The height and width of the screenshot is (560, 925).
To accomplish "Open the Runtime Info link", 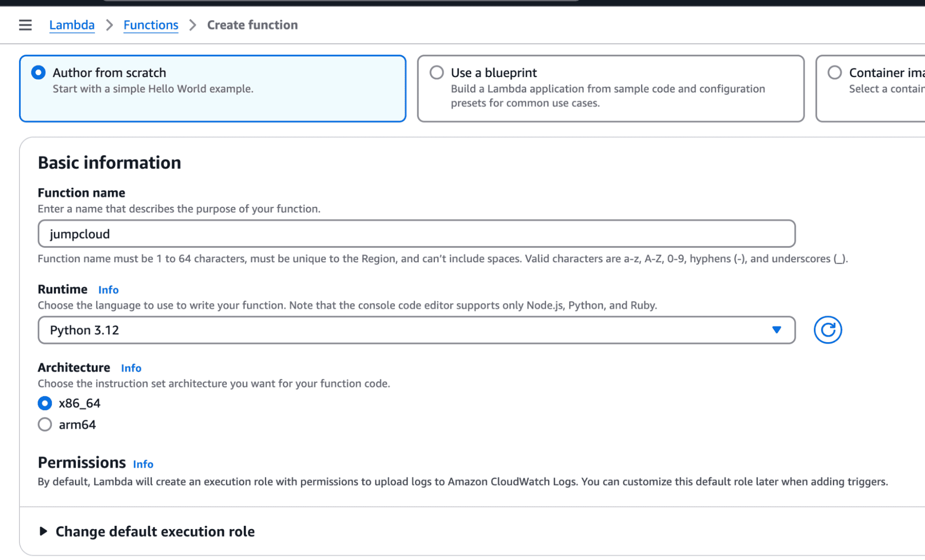I will click(x=108, y=289).
